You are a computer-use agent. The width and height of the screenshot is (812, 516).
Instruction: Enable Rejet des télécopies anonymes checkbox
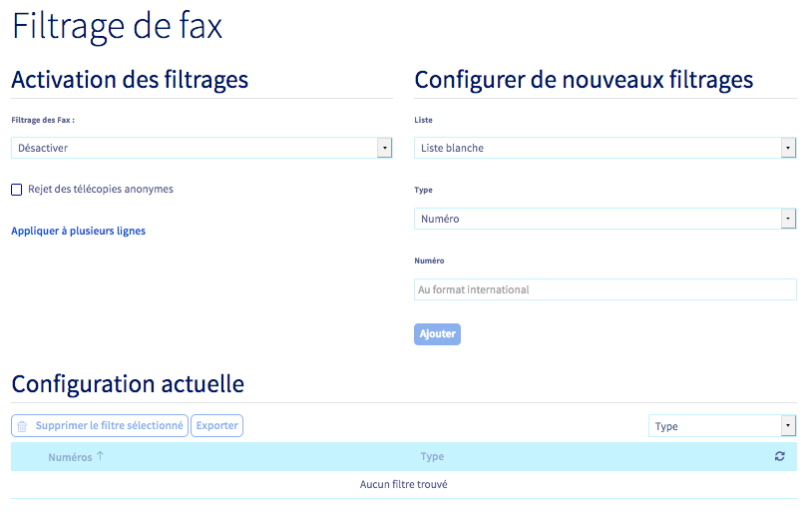point(17,190)
